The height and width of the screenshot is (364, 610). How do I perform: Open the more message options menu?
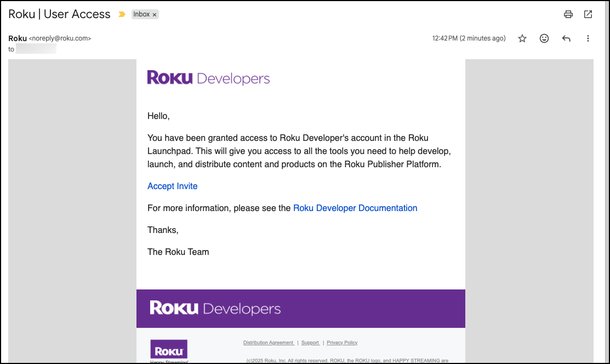(588, 38)
